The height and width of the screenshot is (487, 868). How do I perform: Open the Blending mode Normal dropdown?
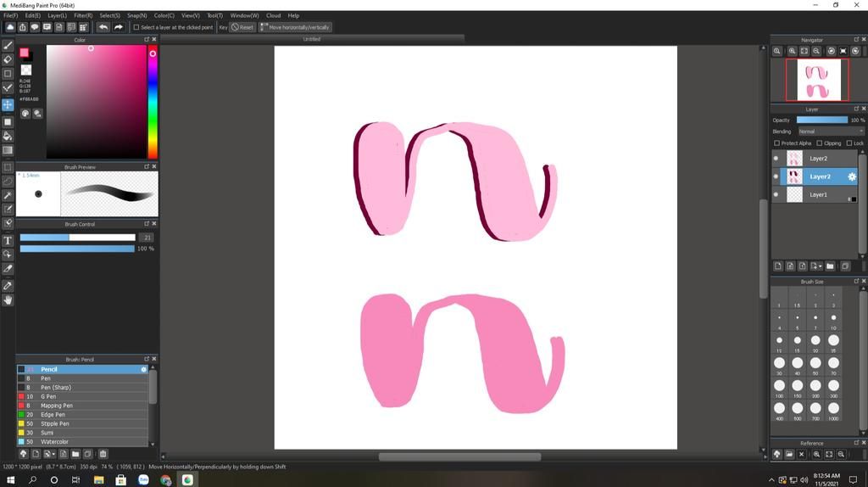coord(831,132)
